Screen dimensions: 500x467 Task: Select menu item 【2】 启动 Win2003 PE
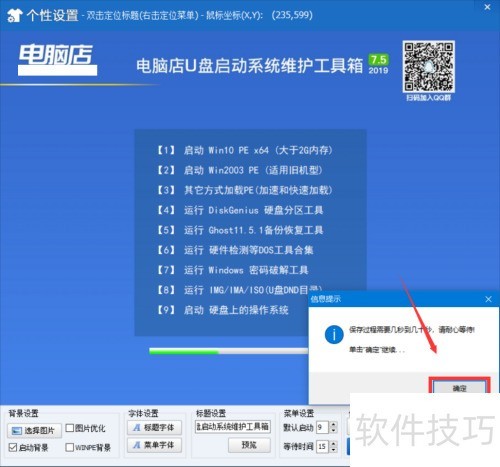click(x=239, y=170)
